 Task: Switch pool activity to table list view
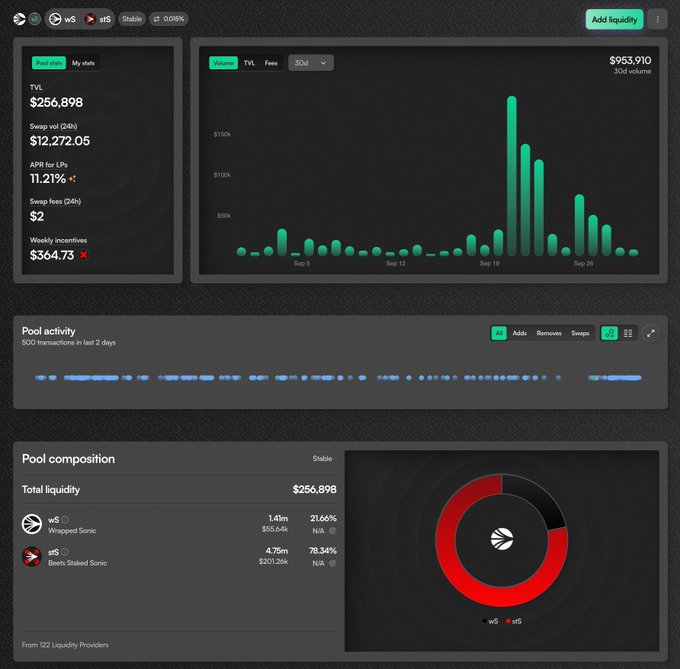(x=628, y=333)
